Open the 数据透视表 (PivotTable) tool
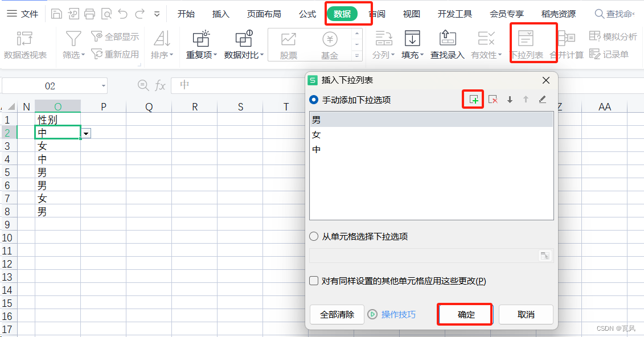Image resolution: width=644 pixels, height=337 pixels. (x=23, y=44)
